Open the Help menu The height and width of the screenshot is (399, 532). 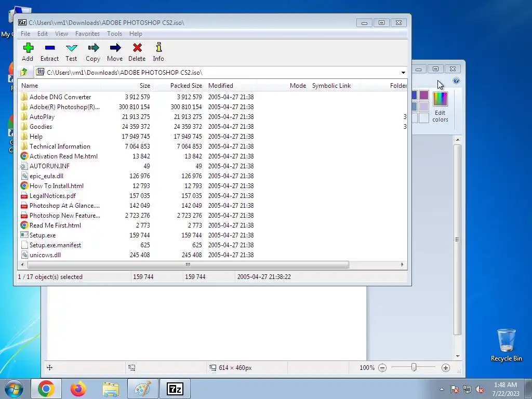[136, 34]
